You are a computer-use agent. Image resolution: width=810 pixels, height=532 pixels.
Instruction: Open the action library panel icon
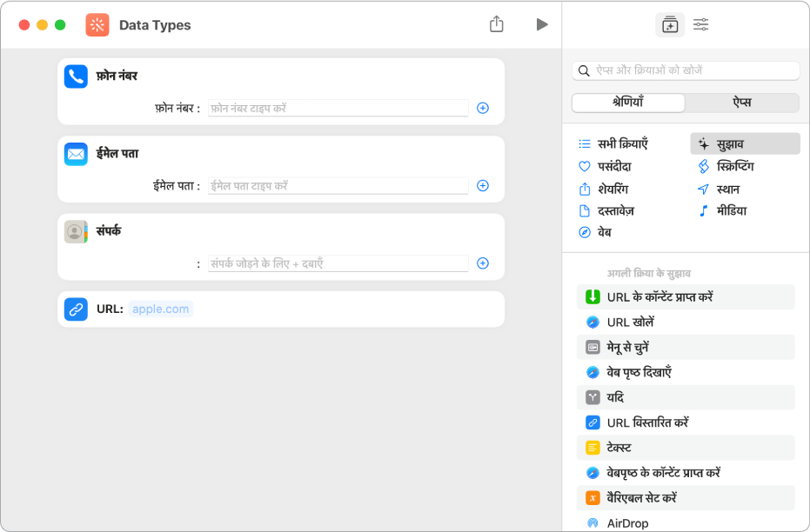[670, 24]
